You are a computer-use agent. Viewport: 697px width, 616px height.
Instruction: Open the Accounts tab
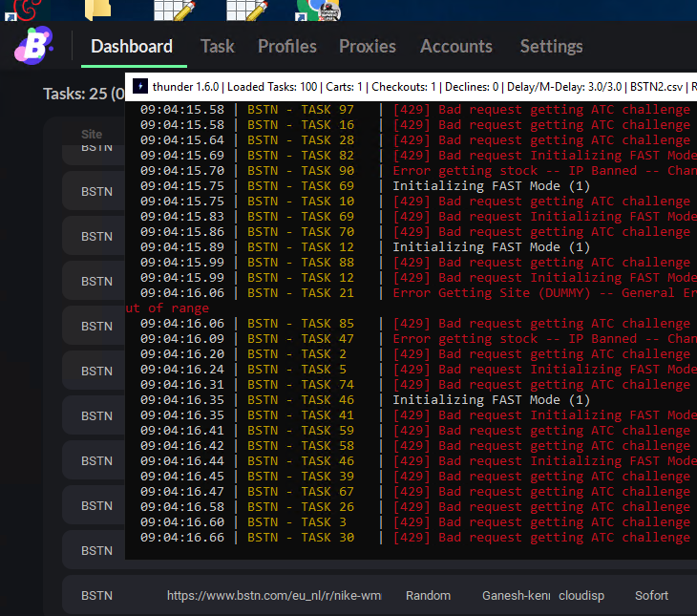click(x=456, y=46)
